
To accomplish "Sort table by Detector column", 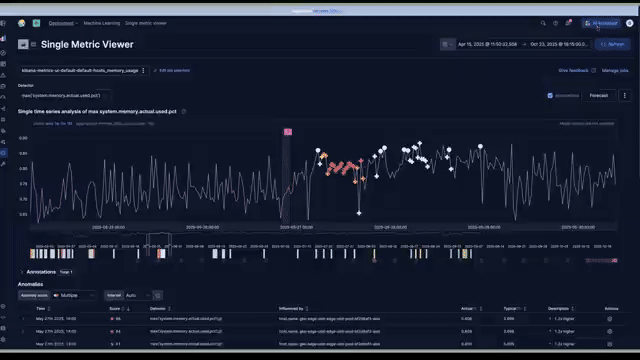I will tap(160, 309).
